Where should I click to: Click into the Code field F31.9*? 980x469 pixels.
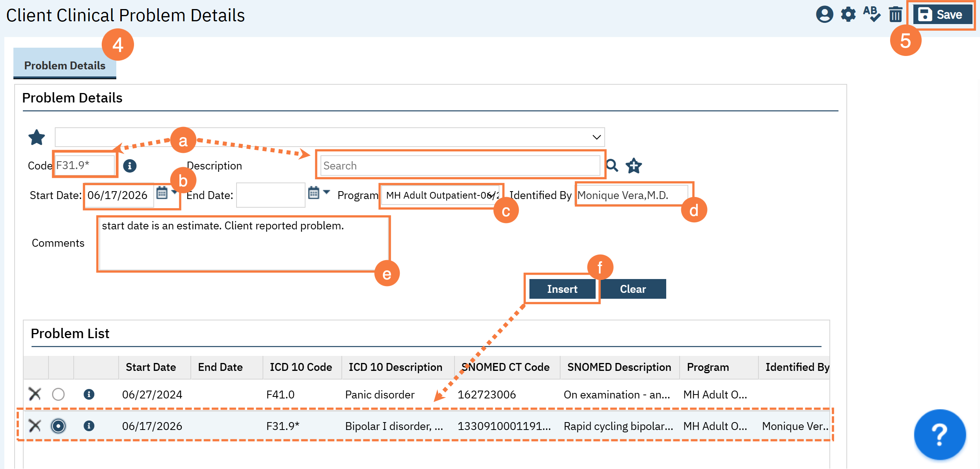[85, 165]
